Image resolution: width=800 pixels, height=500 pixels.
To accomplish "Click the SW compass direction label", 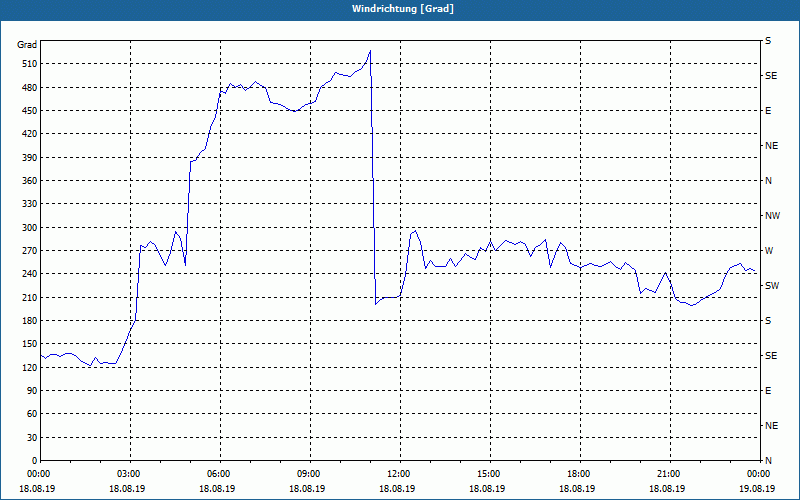I will [772, 286].
